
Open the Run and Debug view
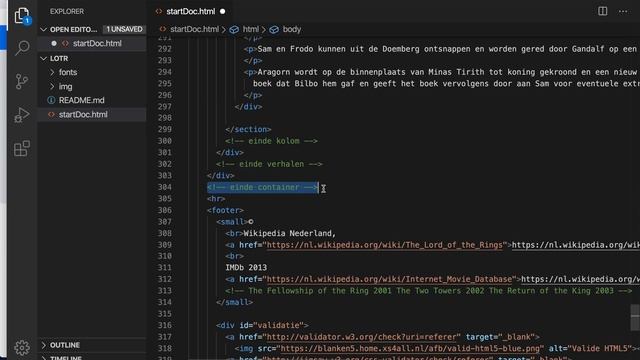22,115
